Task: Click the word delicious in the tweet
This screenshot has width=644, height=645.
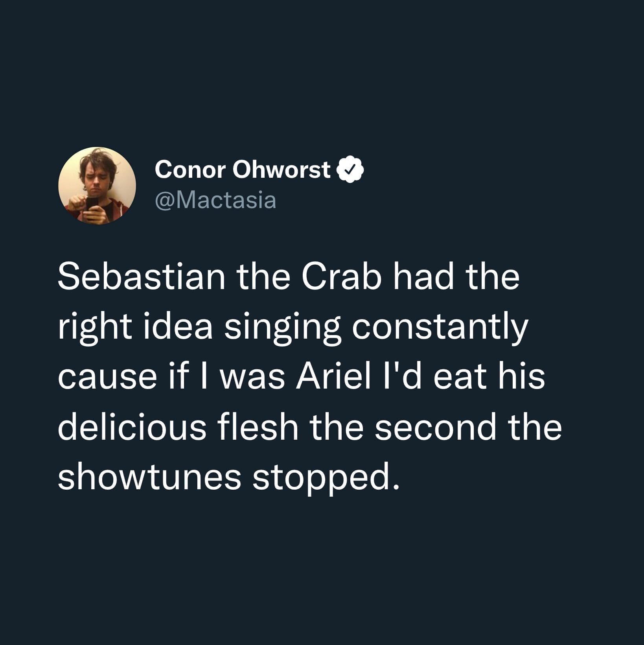Action: pyautogui.click(x=132, y=428)
